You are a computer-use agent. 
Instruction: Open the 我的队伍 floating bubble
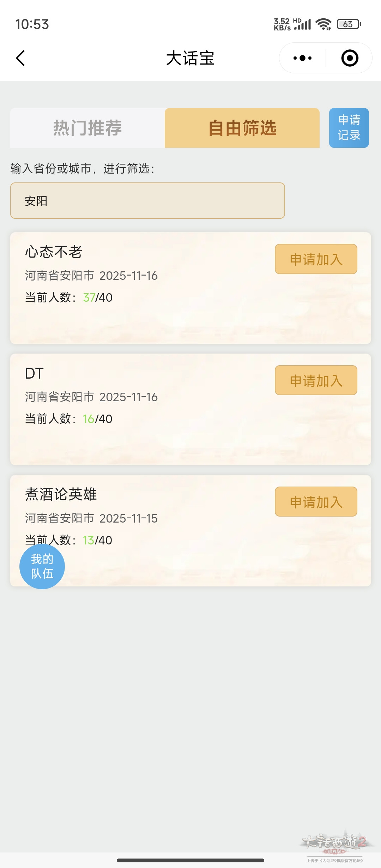click(42, 566)
